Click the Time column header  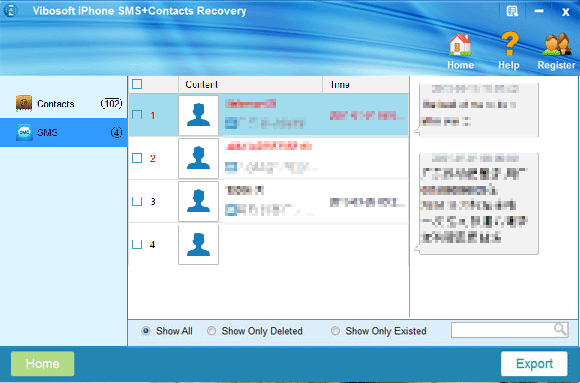tap(365, 85)
